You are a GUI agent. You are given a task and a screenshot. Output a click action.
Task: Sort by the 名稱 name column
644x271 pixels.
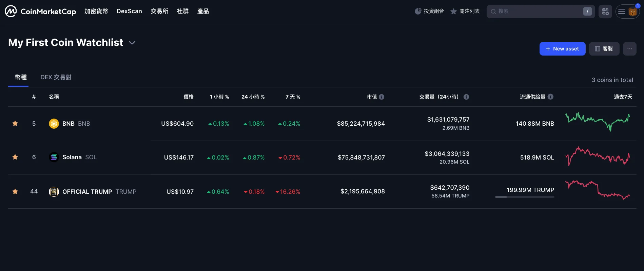click(54, 97)
